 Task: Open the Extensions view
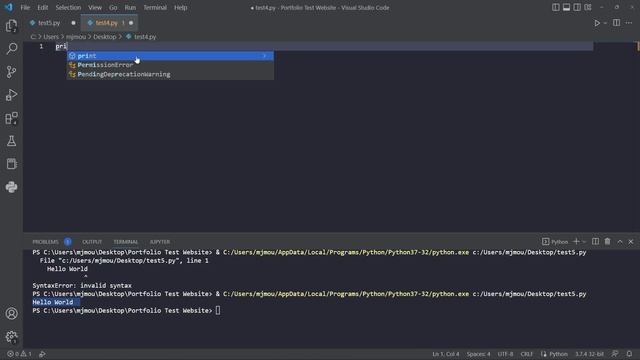point(11,118)
